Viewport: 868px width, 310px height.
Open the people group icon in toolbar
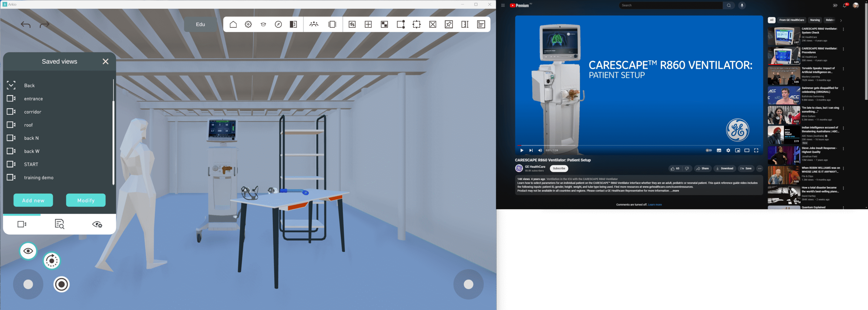pyautogui.click(x=314, y=24)
